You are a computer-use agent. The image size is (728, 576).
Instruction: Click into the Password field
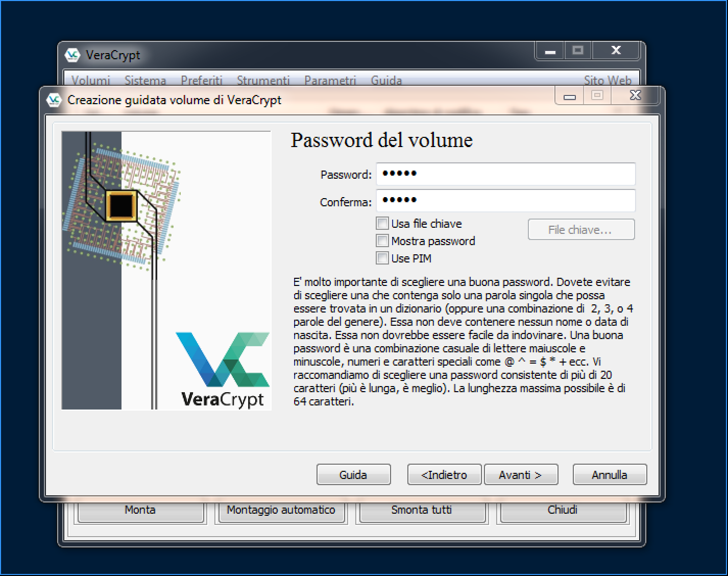[x=506, y=174]
